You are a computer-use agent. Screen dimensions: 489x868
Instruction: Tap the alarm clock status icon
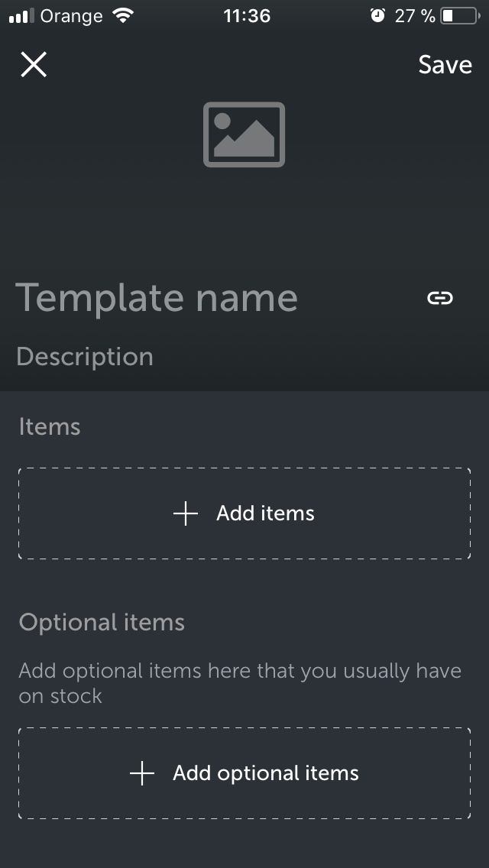pyautogui.click(x=377, y=15)
